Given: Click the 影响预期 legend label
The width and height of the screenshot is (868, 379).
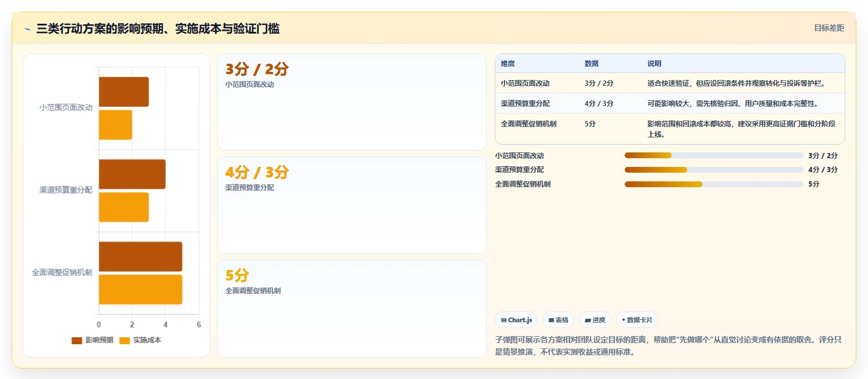Looking at the screenshot, I should point(99,340).
